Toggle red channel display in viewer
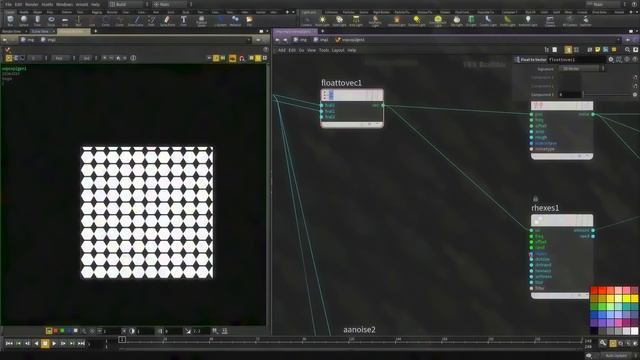640x360 pixels. 56,331
